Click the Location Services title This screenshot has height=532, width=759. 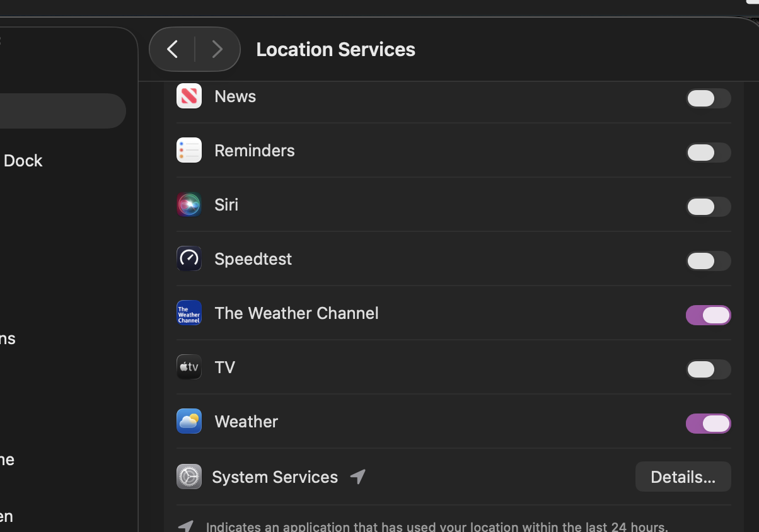(x=335, y=49)
